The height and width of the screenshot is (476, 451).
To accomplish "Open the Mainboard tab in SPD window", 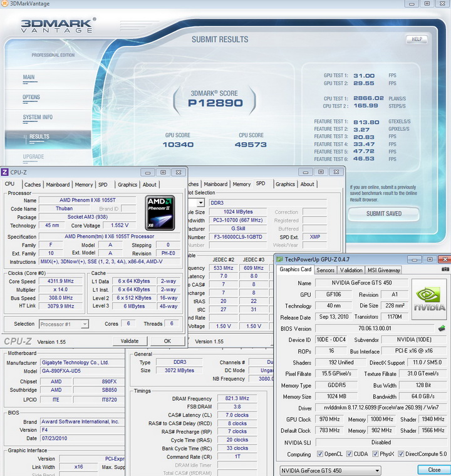I will tap(215, 184).
